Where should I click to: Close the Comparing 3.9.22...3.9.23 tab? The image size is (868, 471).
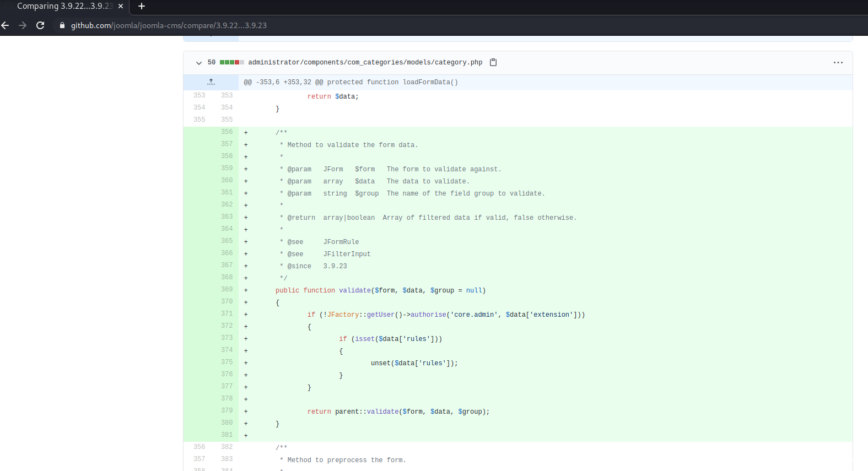tap(121, 6)
